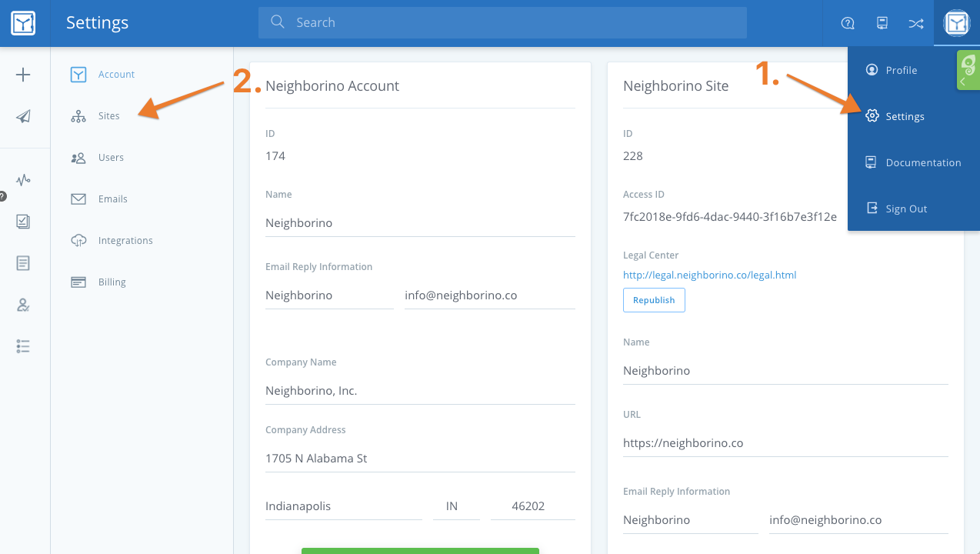Open the checklist icon in left rail
This screenshot has height=554, width=980.
click(x=24, y=222)
